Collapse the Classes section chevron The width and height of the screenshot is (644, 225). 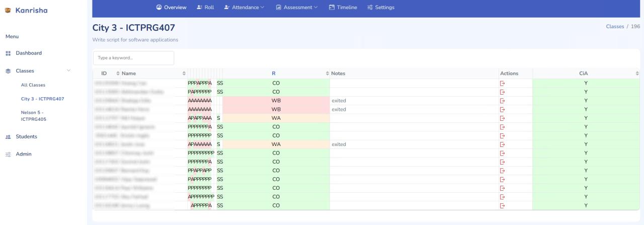tap(69, 71)
